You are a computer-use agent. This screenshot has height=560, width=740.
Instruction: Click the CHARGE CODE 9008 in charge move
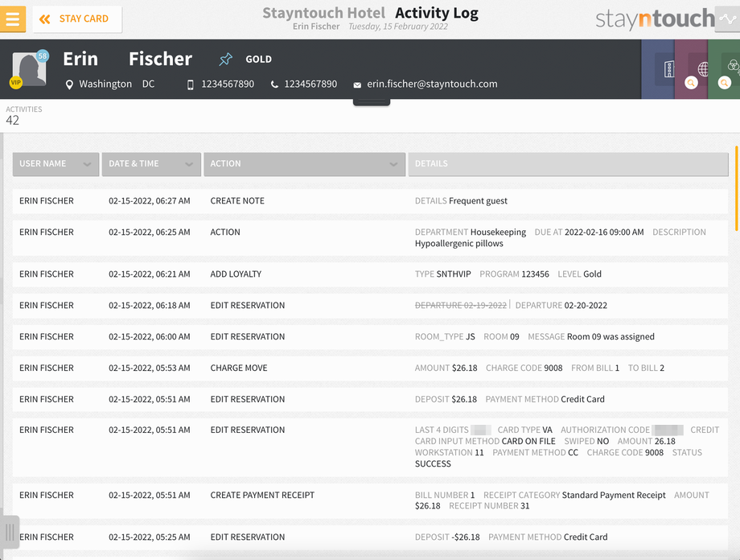point(524,368)
